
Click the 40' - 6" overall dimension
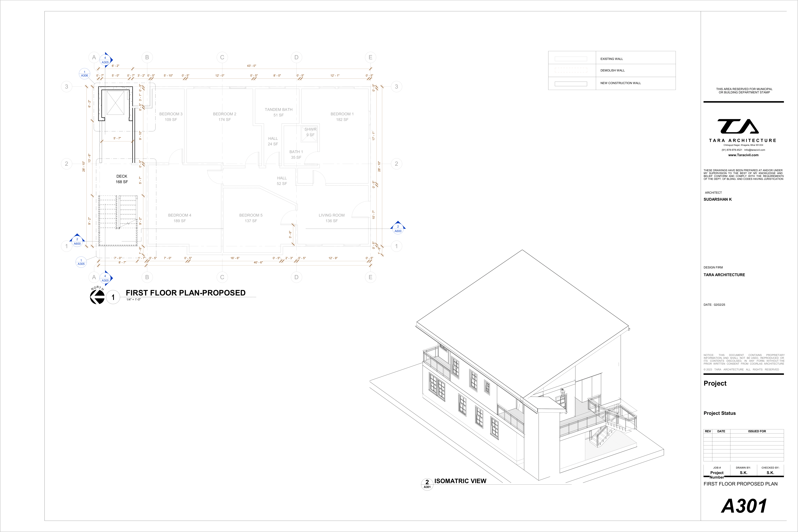258,263
